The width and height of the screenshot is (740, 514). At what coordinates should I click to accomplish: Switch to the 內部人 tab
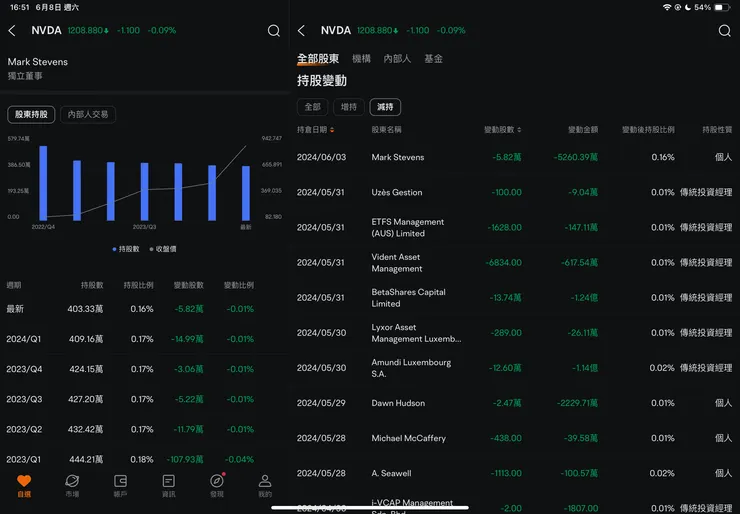(397, 59)
